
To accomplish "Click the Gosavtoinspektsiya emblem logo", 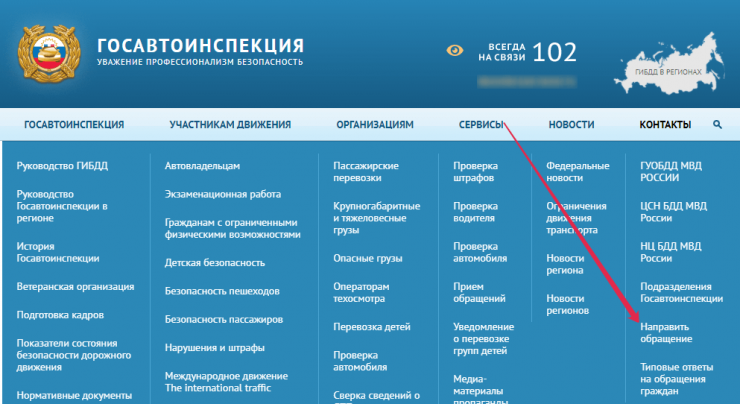I will point(49,54).
